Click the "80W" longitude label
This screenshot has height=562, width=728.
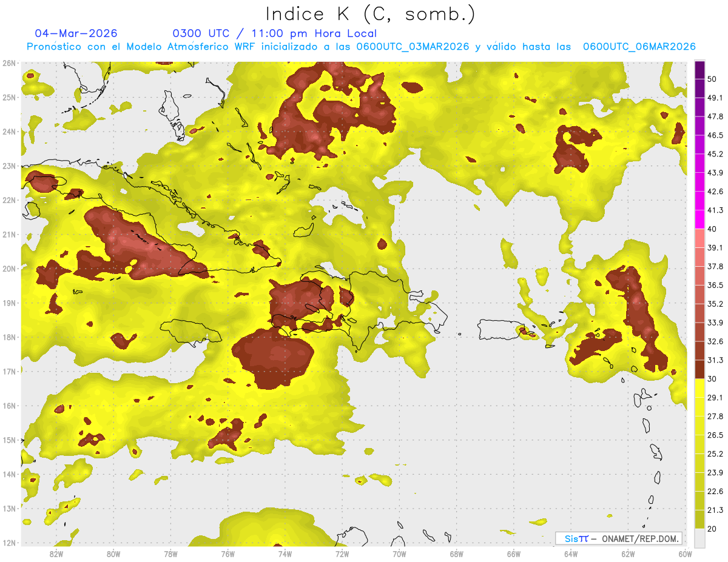[x=113, y=554]
